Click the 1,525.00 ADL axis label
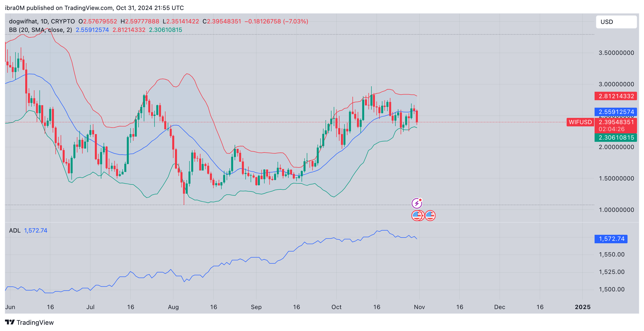644x331 pixels. tap(612, 272)
